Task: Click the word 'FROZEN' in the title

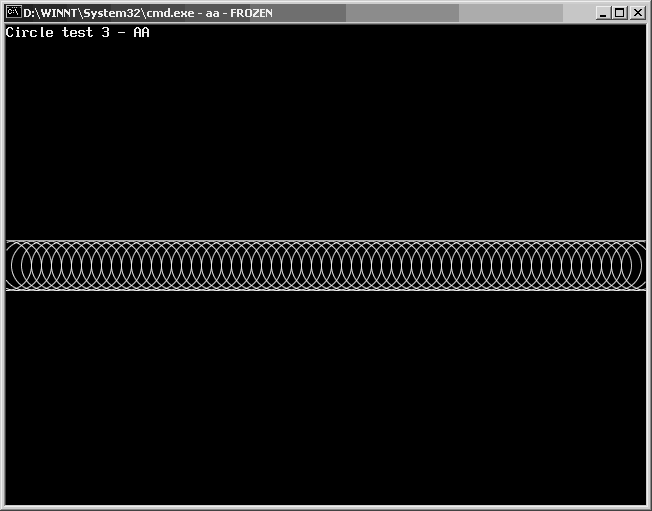Action: tap(251, 13)
